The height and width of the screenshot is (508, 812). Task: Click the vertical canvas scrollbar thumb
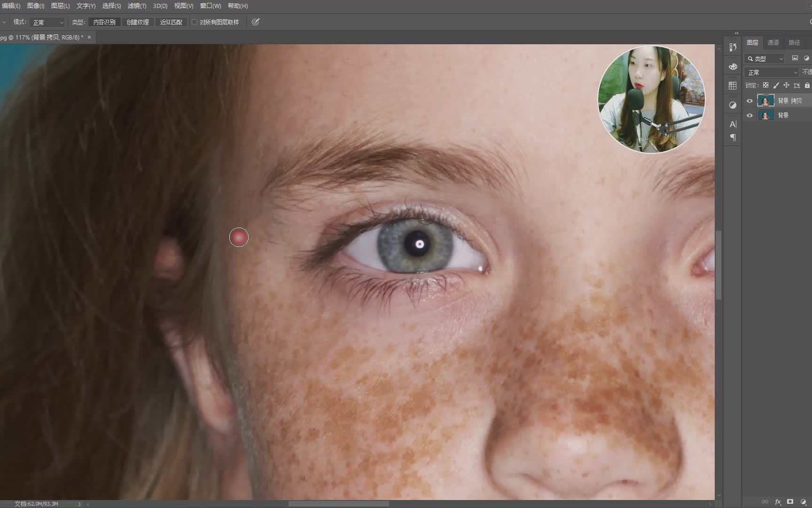(718, 265)
